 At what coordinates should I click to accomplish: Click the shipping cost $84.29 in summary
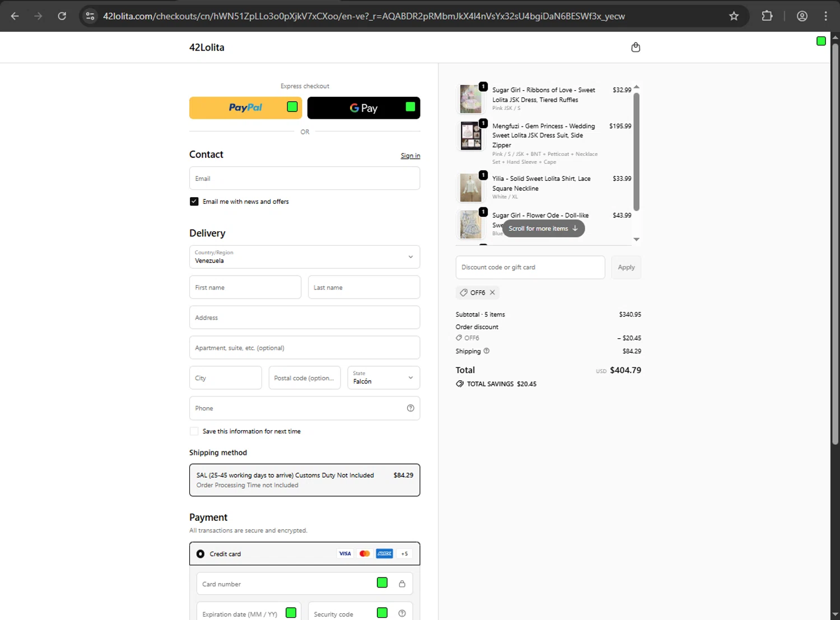(632, 351)
